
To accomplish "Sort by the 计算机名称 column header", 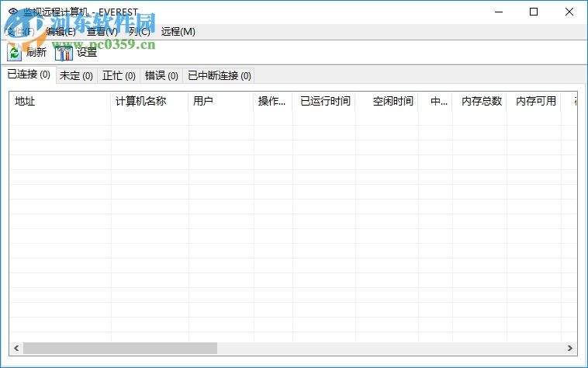I will (150, 101).
